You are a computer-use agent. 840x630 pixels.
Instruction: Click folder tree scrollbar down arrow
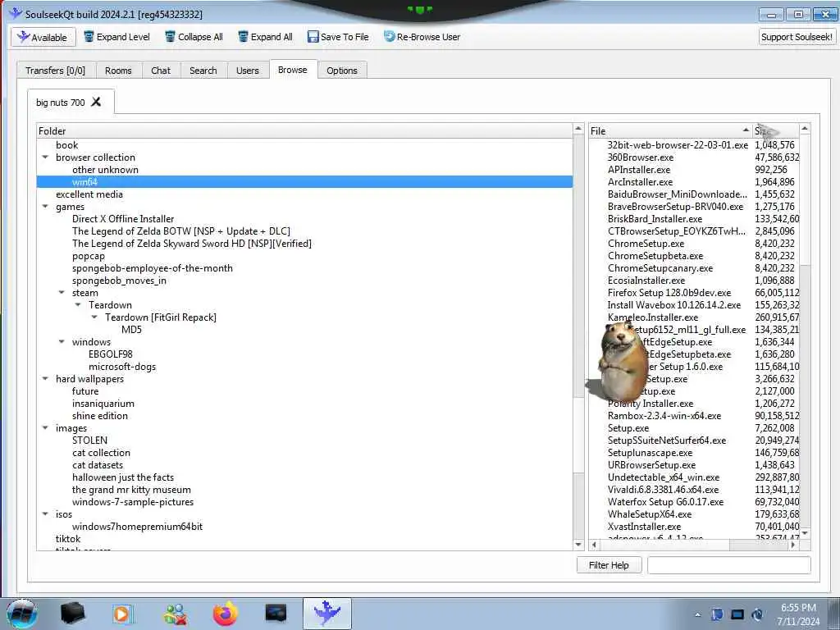pyautogui.click(x=578, y=545)
